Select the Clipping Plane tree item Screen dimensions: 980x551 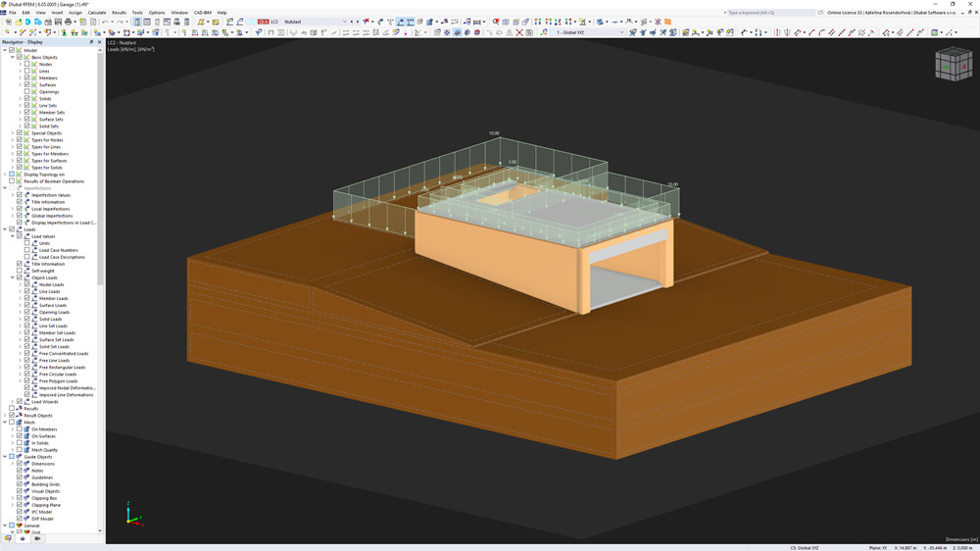tap(46, 505)
